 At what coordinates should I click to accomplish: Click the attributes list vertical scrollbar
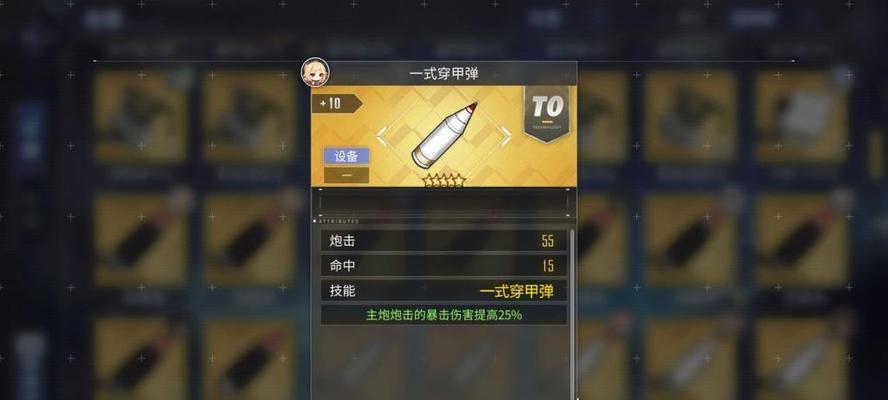573,314
